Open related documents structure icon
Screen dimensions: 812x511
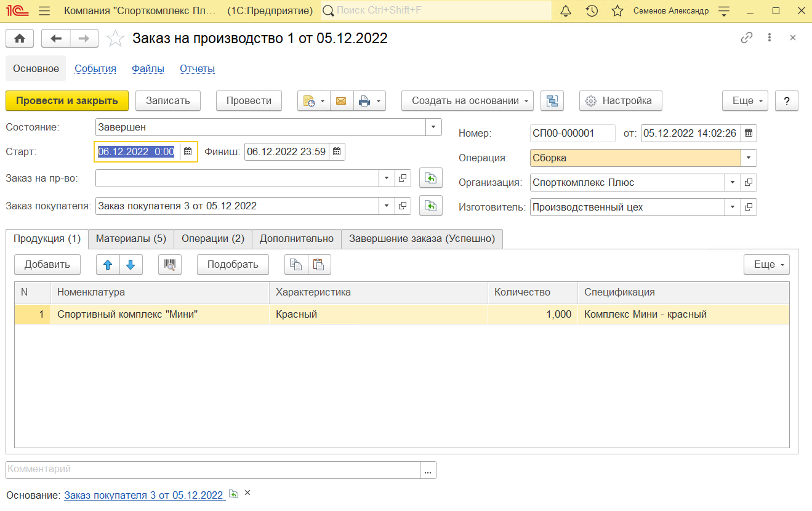tap(552, 101)
